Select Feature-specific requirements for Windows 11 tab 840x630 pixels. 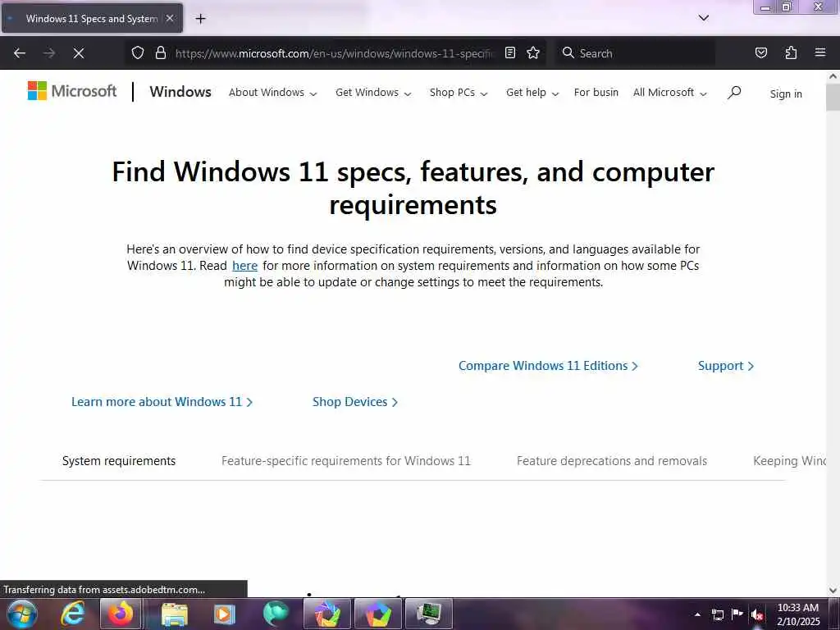346,461
